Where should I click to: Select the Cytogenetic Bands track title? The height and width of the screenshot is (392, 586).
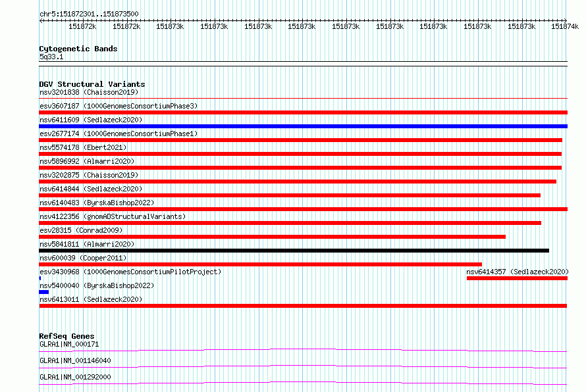click(x=78, y=49)
